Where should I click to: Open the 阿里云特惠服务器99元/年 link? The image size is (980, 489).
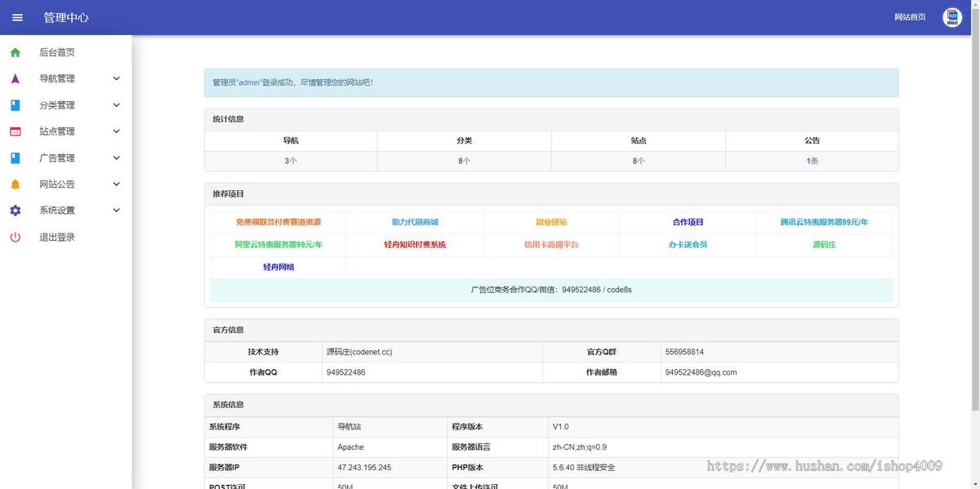pyautogui.click(x=278, y=245)
